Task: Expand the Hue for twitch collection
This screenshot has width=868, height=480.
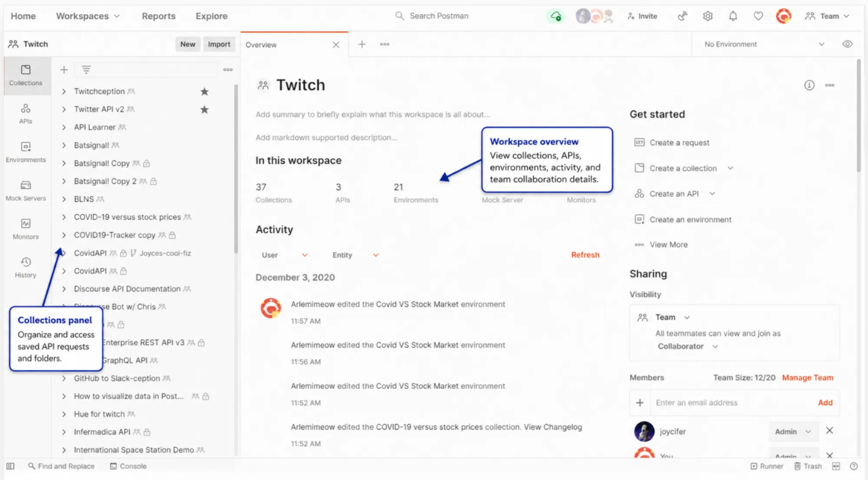Action: pyautogui.click(x=64, y=414)
